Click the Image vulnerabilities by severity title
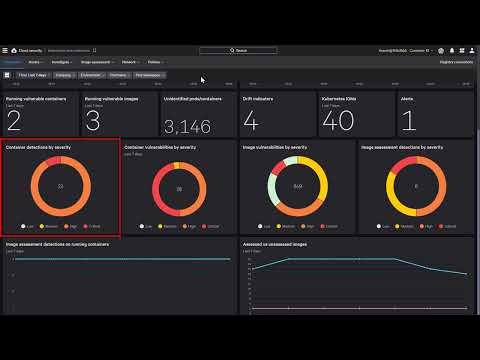 point(275,147)
